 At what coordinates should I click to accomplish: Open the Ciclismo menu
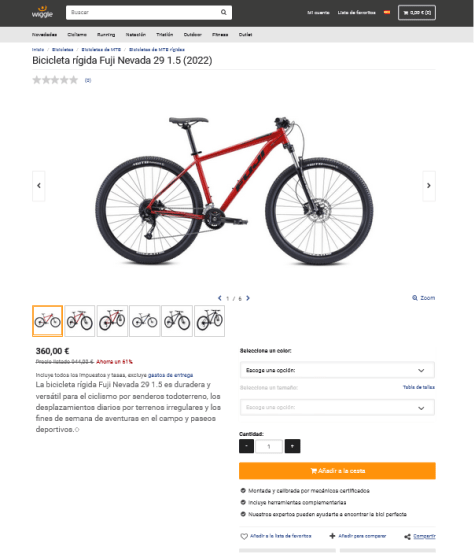77,35
